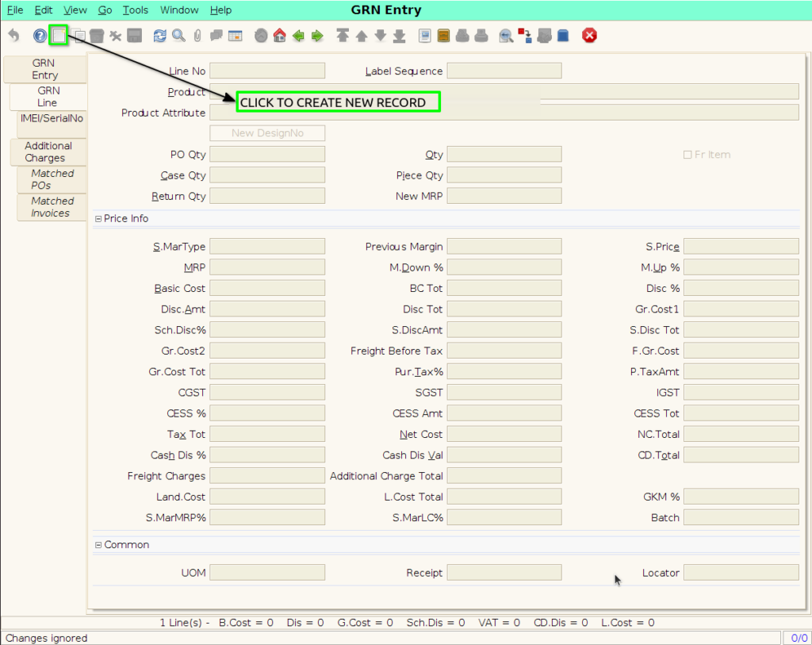
Task: Open the Tools menu
Action: pyautogui.click(x=135, y=10)
